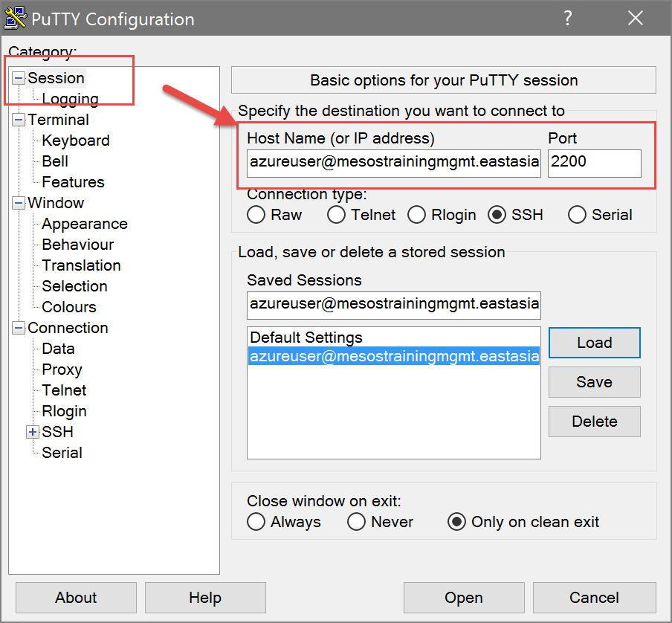Click the Port input field
The height and width of the screenshot is (623, 672).
tap(595, 163)
